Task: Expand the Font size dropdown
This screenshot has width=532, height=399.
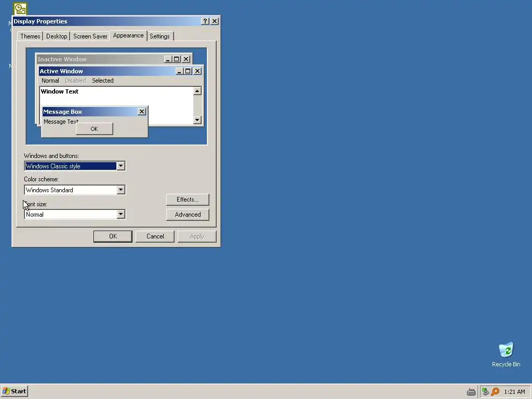Action: pos(121,214)
